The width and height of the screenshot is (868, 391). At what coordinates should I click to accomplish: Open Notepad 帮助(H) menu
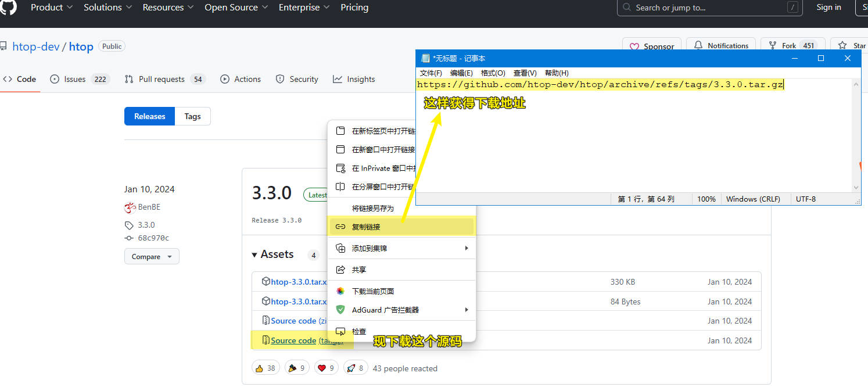[557, 73]
